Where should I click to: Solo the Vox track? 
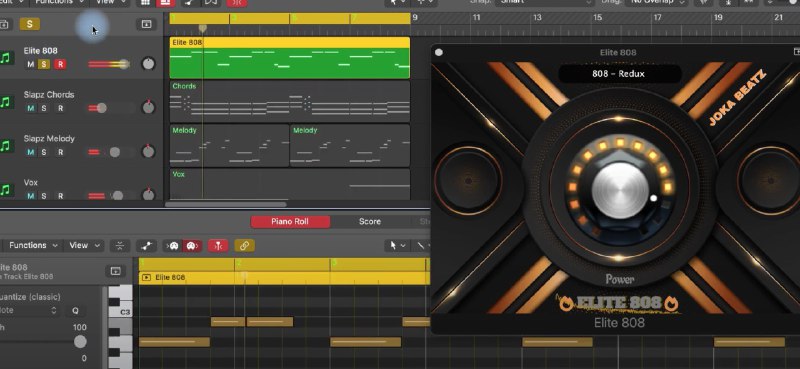tap(44, 196)
